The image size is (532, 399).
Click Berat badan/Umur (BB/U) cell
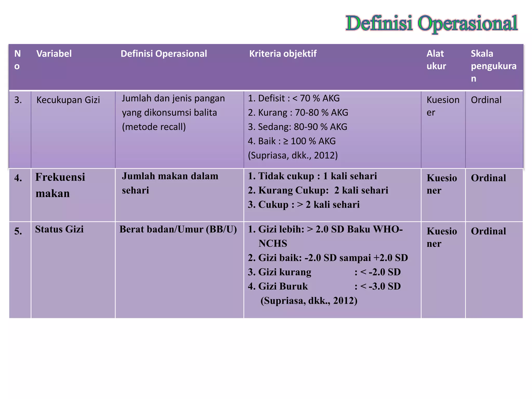tap(178, 229)
